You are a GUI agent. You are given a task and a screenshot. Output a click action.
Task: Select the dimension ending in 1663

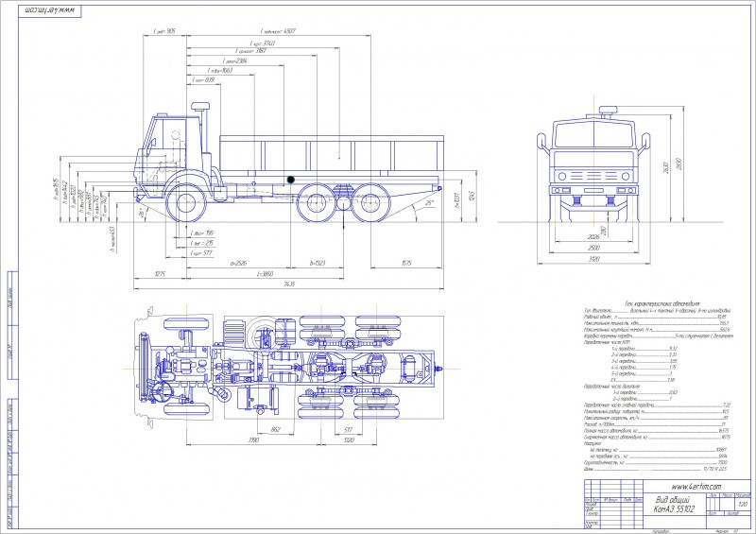pyautogui.click(x=220, y=71)
